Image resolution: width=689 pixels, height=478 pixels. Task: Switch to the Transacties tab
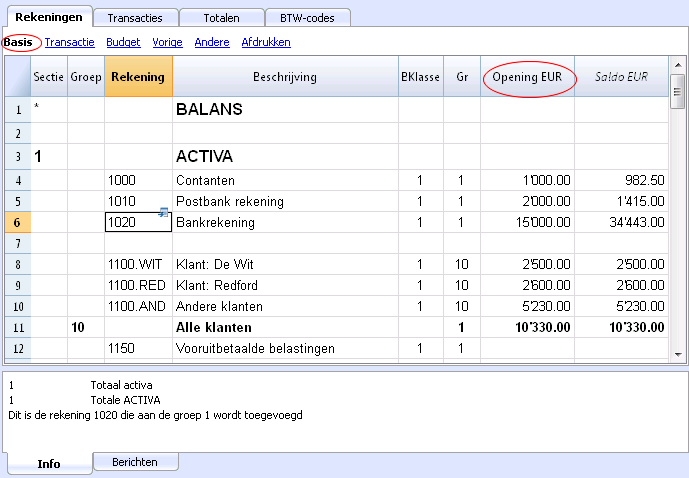[135, 18]
